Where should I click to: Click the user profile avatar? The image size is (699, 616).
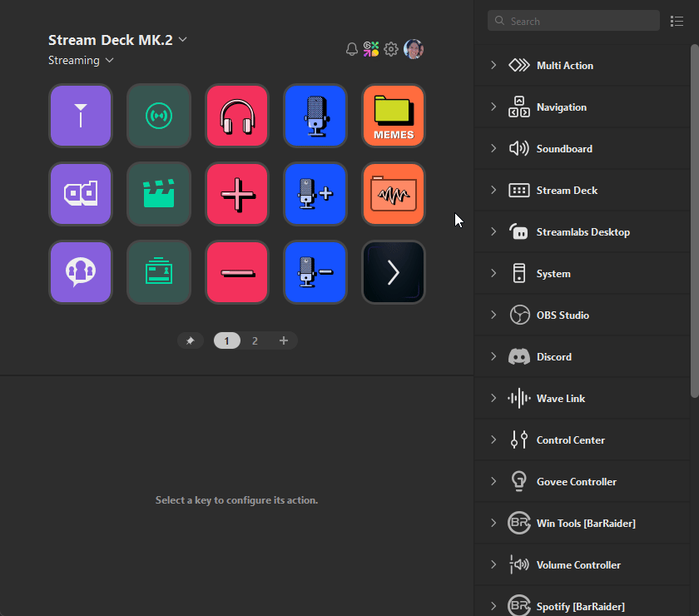click(x=414, y=49)
